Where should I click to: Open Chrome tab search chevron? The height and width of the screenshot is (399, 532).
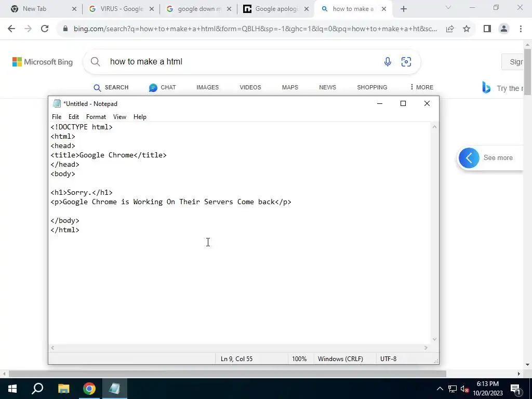[448, 7]
